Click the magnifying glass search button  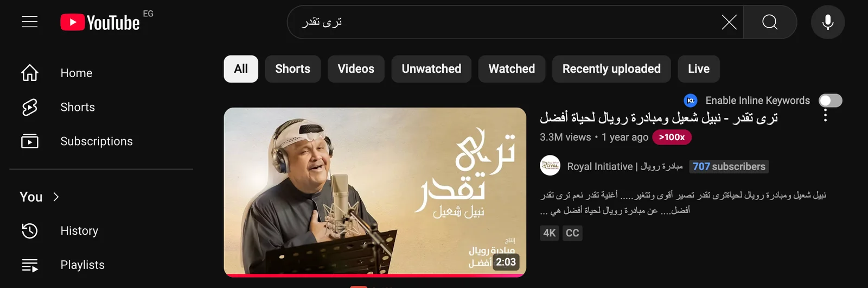point(770,22)
